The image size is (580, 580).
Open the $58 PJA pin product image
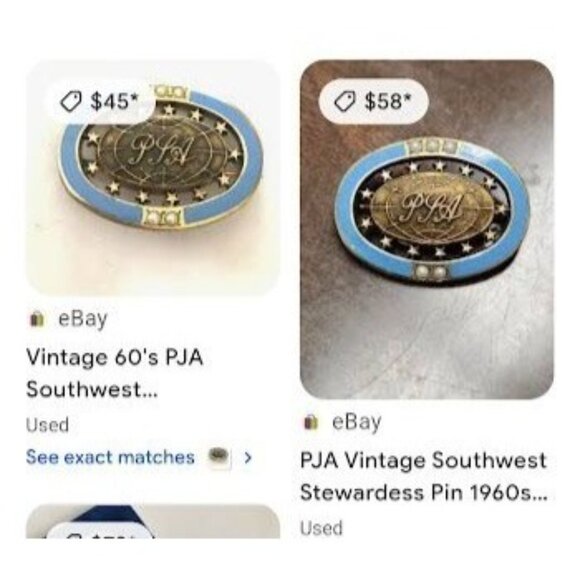click(x=426, y=230)
